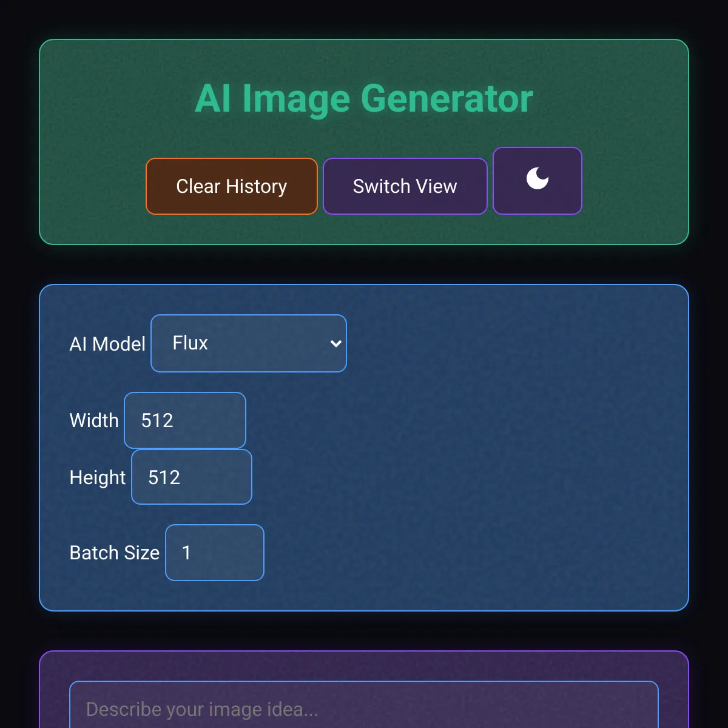Focus the Height input field
This screenshot has height=728, width=728.
click(192, 477)
